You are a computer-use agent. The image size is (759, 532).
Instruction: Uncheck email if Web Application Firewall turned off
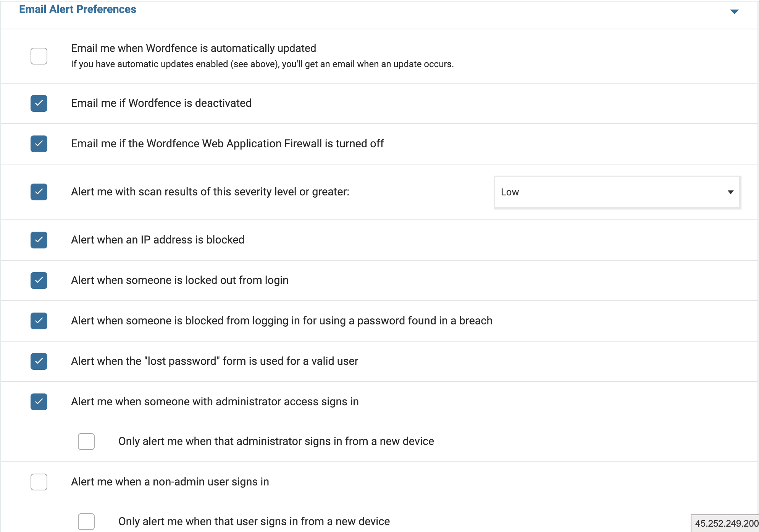click(39, 144)
